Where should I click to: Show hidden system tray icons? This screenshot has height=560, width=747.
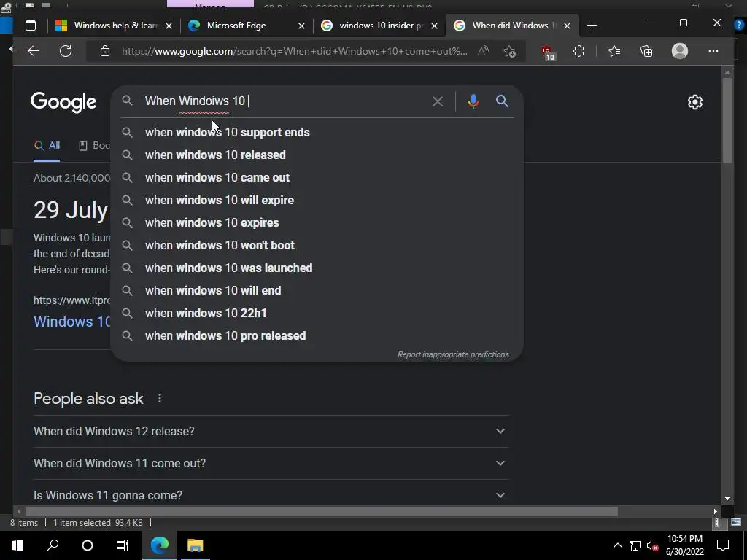click(617, 545)
